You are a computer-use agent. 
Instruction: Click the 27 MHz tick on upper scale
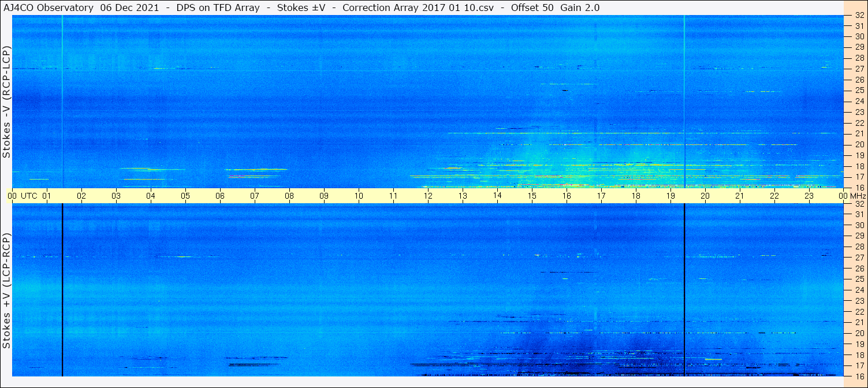click(x=859, y=68)
